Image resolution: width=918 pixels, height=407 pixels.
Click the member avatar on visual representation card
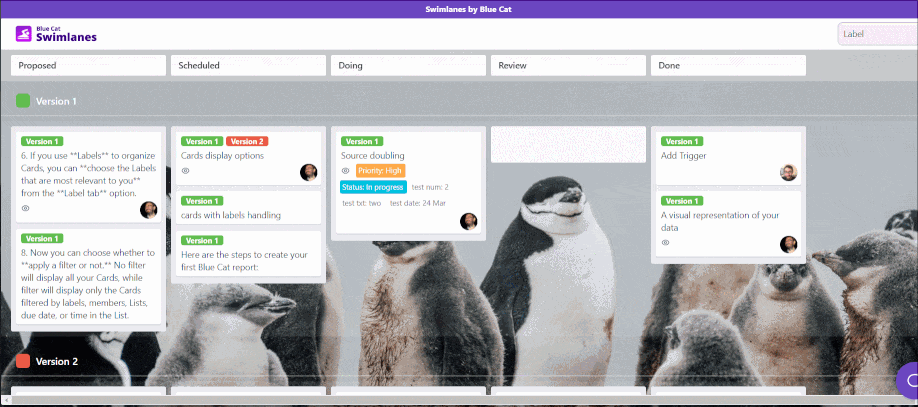click(789, 244)
